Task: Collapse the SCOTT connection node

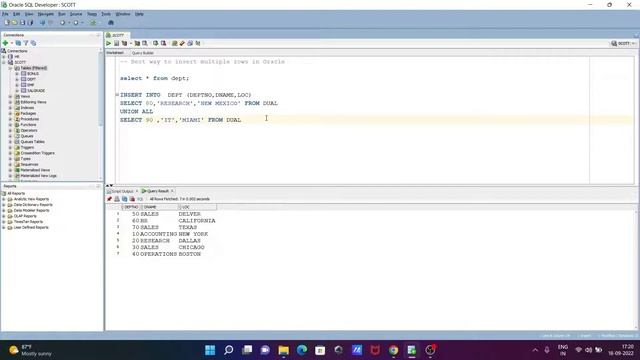Action: click(4, 62)
